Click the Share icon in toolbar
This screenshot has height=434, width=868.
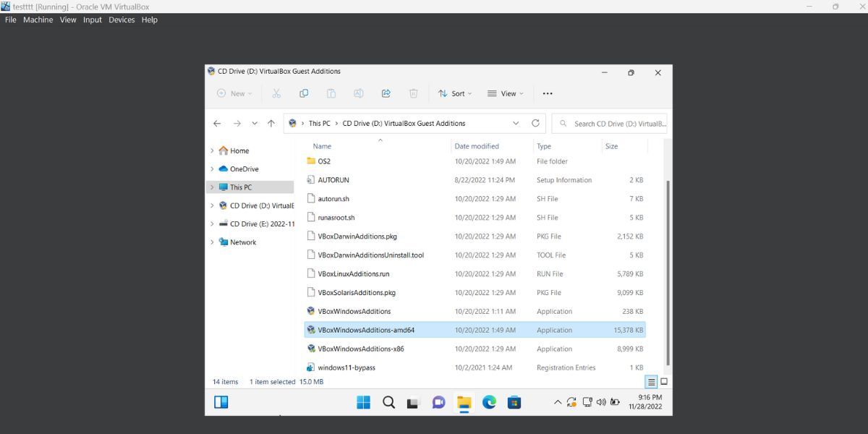pyautogui.click(x=386, y=93)
